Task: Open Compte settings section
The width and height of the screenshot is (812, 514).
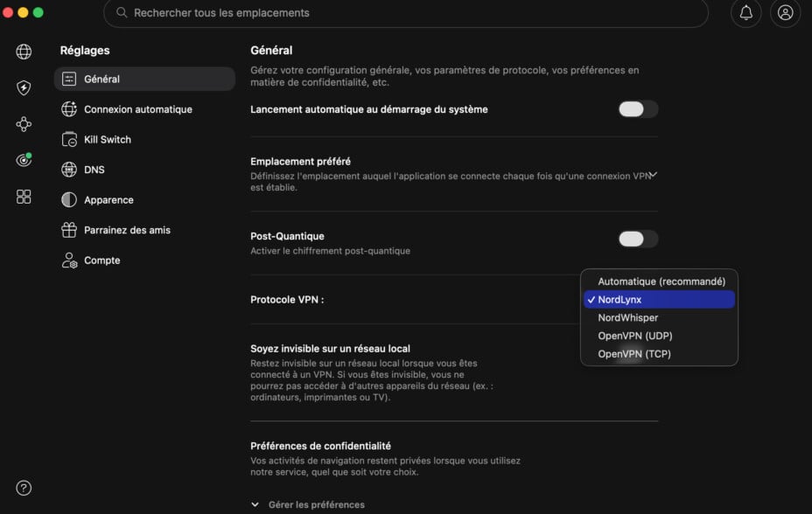Action: (144, 260)
